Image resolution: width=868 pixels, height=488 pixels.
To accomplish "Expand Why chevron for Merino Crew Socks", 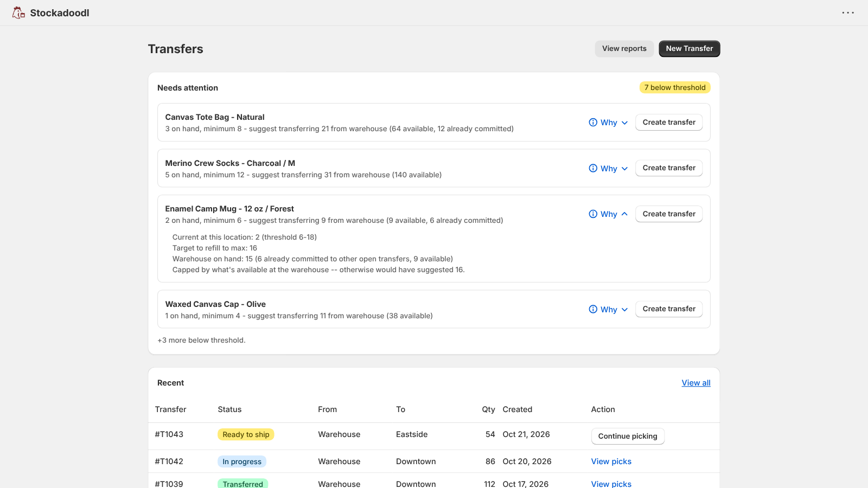I will click(x=624, y=169).
